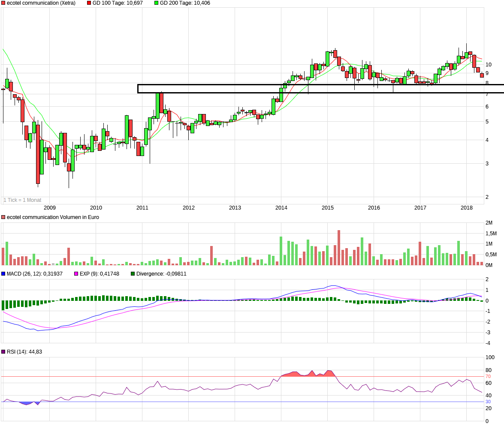Image resolution: width=504 pixels, height=426 pixels.
Task: Click the 2013 year label on time axis
Action: [x=235, y=207]
